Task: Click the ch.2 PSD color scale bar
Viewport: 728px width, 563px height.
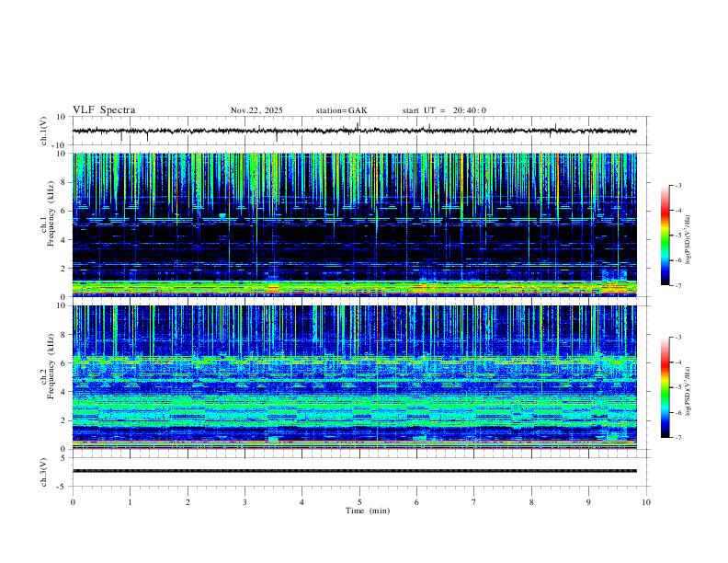Action: click(x=665, y=387)
